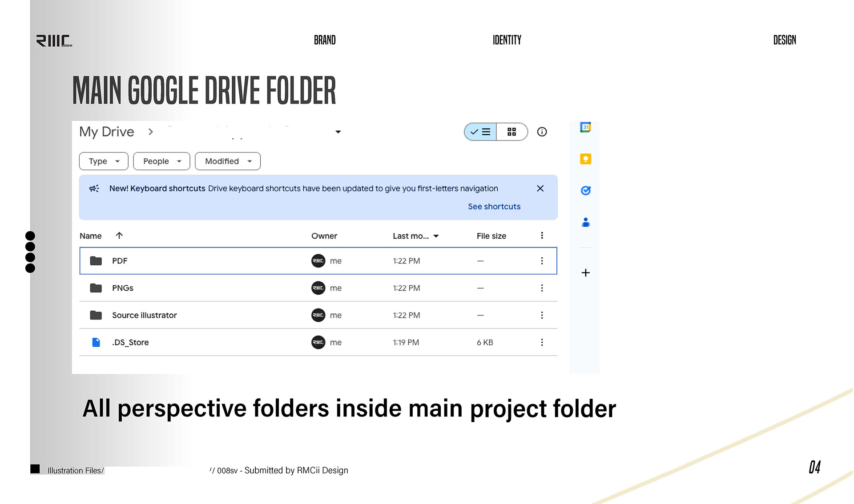Screen dimensions: 854x504
Task: Switch to grid layout view
Action: pyautogui.click(x=512, y=132)
